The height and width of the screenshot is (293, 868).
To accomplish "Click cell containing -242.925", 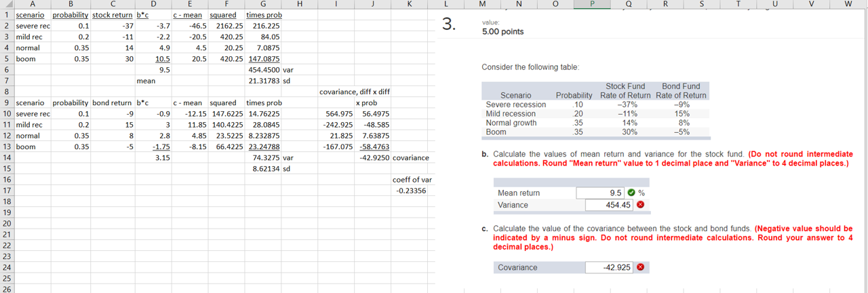I will (336, 125).
